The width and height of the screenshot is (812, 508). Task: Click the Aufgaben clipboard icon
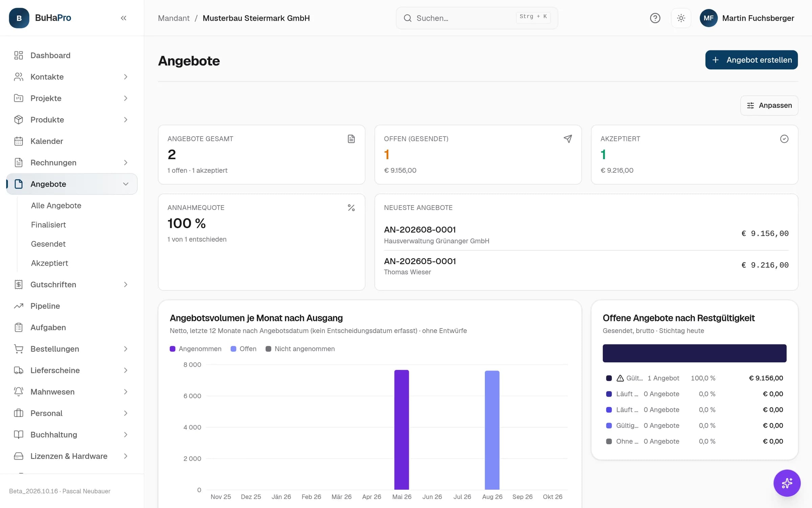click(19, 327)
